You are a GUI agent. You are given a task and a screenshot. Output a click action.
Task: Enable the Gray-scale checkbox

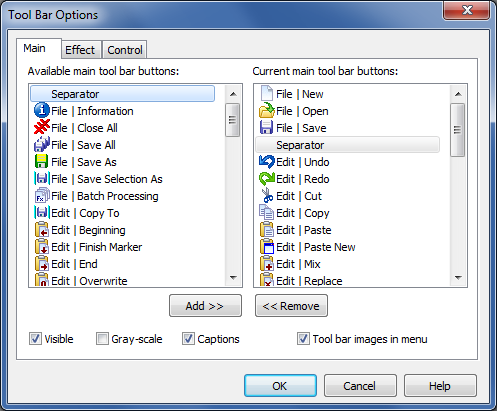pos(102,339)
